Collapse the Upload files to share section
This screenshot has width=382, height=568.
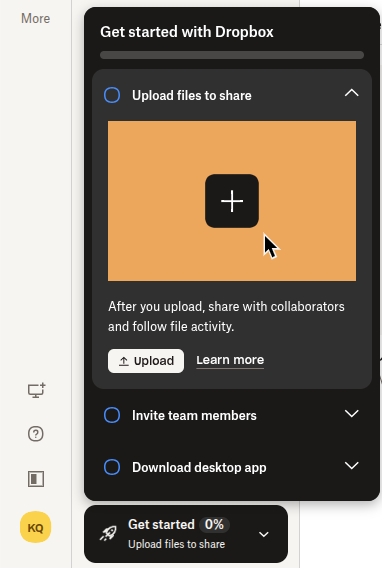coord(352,93)
